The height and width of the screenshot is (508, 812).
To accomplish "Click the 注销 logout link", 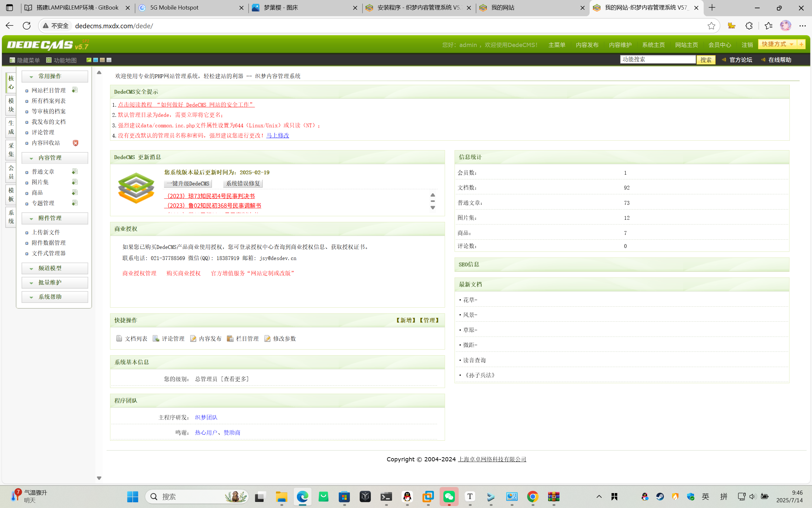I will point(747,45).
